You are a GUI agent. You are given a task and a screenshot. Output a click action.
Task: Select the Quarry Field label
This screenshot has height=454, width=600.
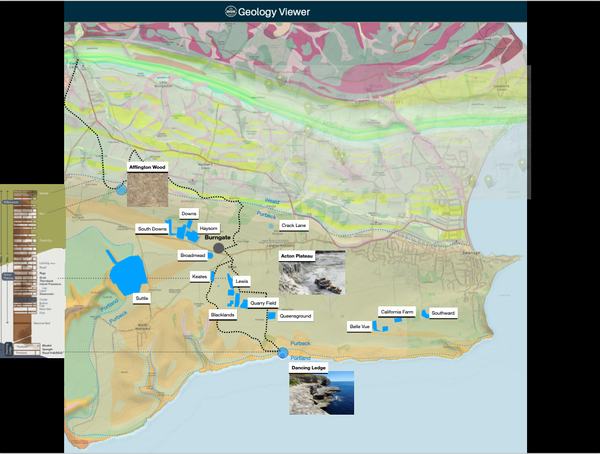(x=264, y=302)
